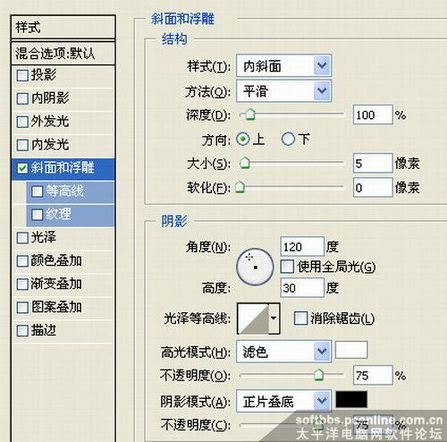Image resolution: width=447 pixels, height=442 pixels.
Task: Click the highlight 不透明度 slider handle
Action: pyautogui.click(x=319, y=375)
